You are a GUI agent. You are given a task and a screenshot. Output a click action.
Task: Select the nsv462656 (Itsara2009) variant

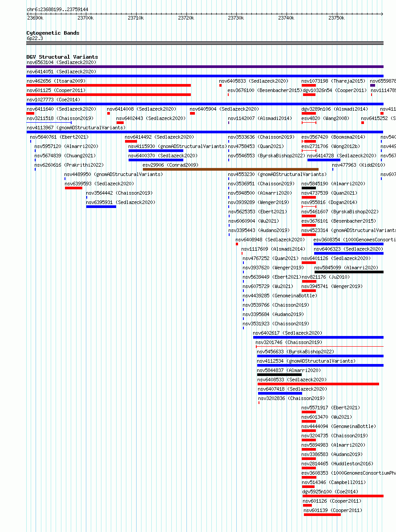point(56,81)
